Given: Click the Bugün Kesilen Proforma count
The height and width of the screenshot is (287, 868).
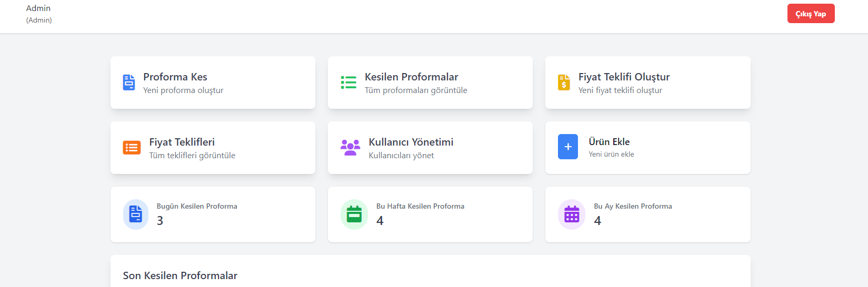Looking at the screenshot, I should (x=160, y=221).
